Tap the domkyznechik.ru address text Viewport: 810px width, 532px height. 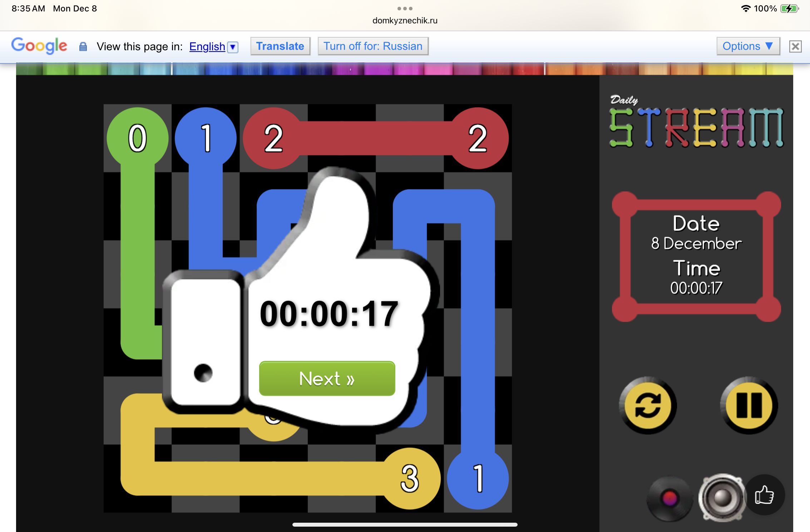click(x=405, y=21)
